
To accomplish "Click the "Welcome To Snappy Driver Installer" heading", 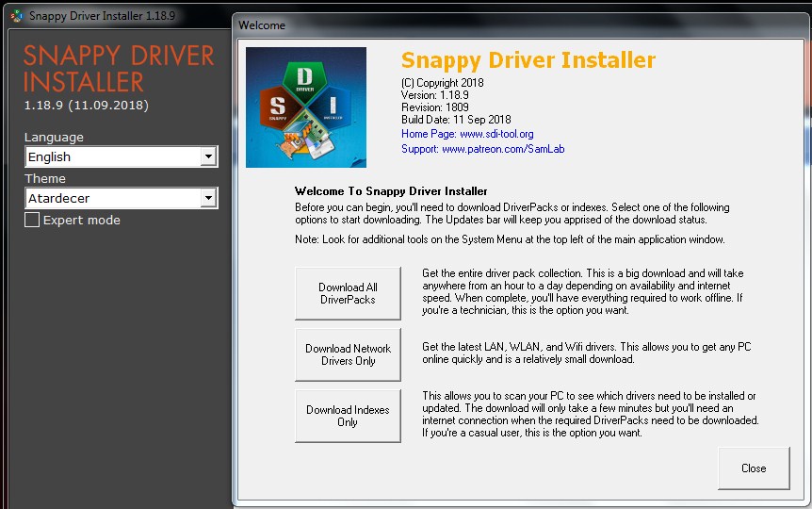I will coord(391,190).
